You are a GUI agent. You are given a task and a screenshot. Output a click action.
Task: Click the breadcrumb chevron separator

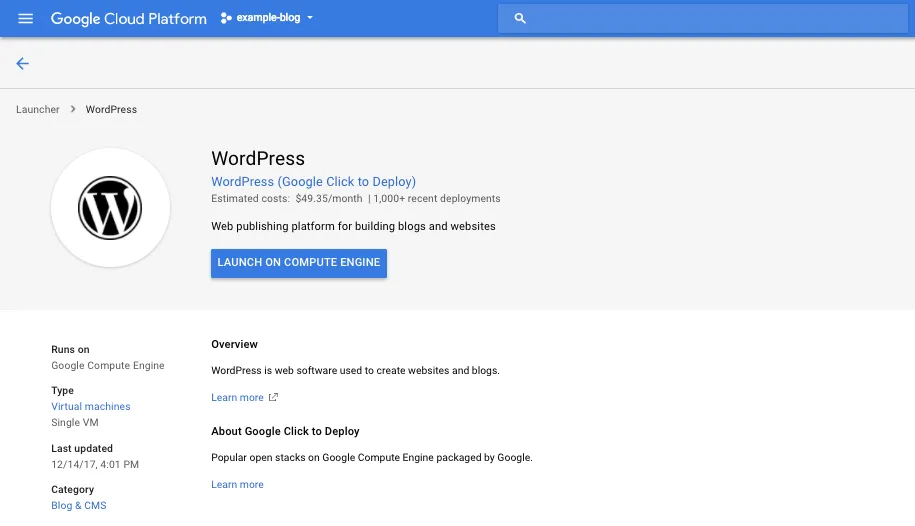click(73, 109)
